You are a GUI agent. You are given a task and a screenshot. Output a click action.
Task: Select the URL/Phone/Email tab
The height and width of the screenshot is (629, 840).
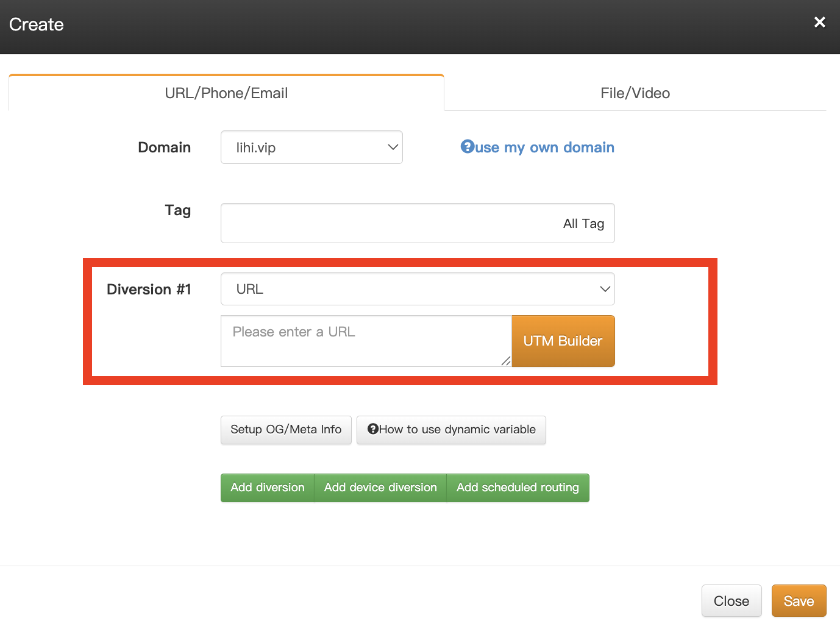tap(226, 93)
